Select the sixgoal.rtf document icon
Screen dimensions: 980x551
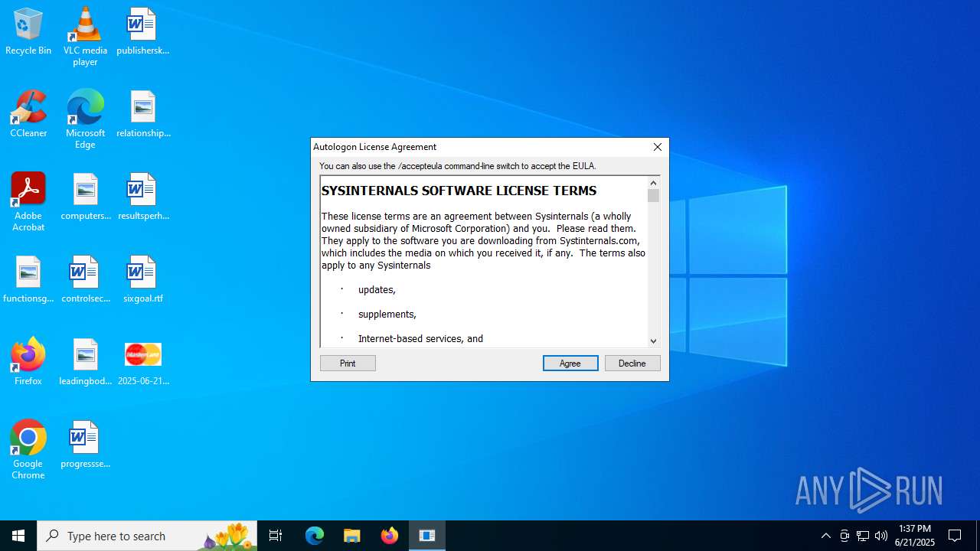point(142,279)
